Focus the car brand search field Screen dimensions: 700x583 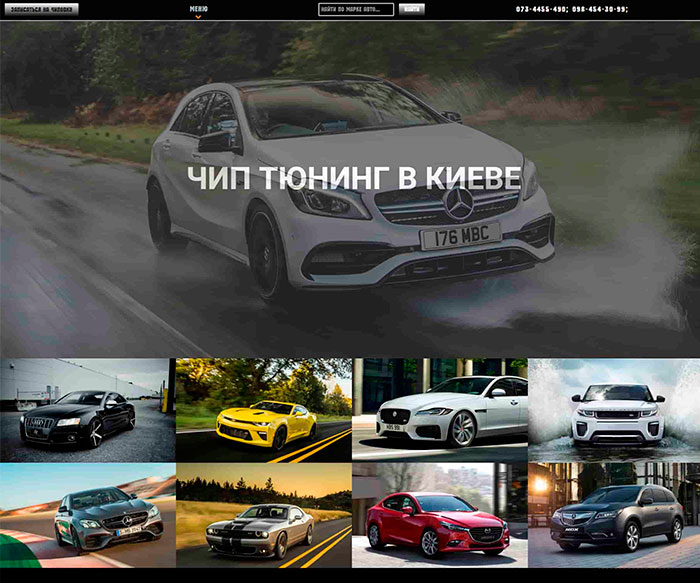pos(356,9)
